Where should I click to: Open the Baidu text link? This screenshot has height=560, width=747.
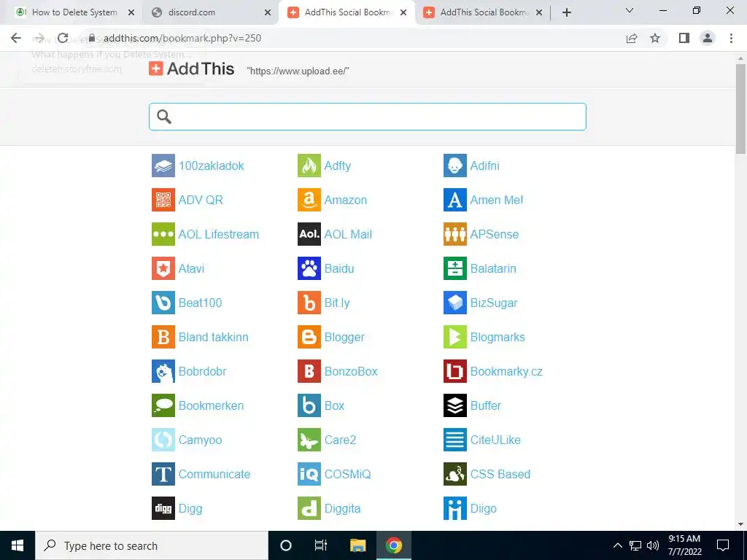pos(339,268)
